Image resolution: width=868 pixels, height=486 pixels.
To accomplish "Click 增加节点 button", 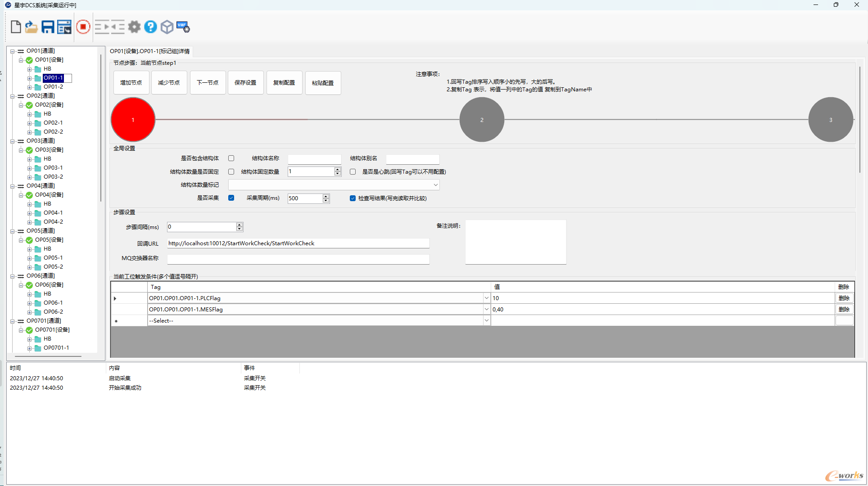I will [131, 83].
